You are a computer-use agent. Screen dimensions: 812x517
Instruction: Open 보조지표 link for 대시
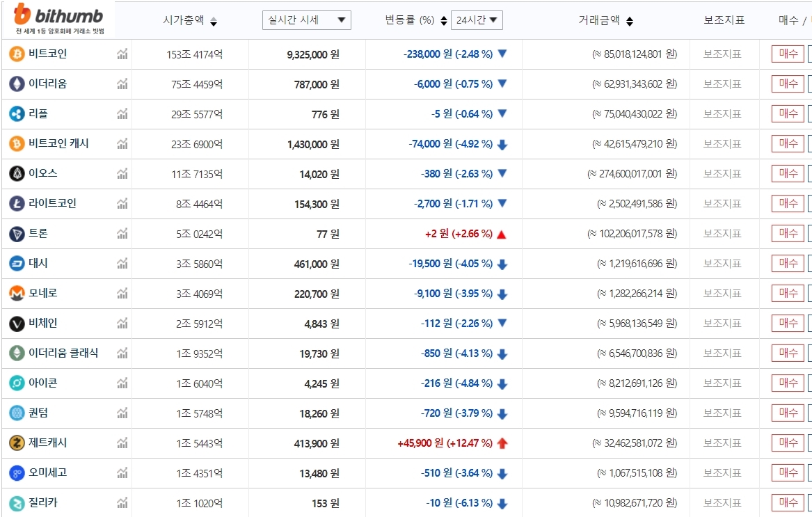pos(722,263)
